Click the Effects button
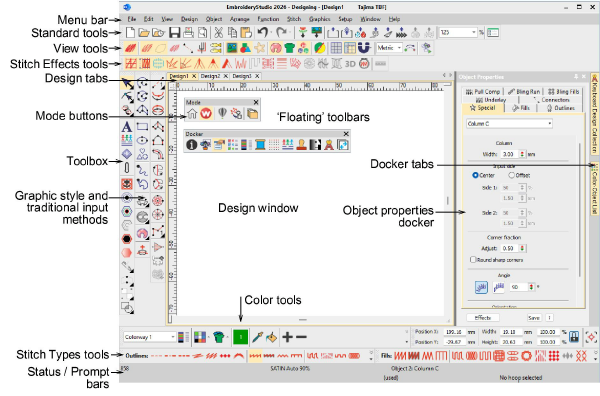Screen dimensions: 600x396 (x=483, y=318)
